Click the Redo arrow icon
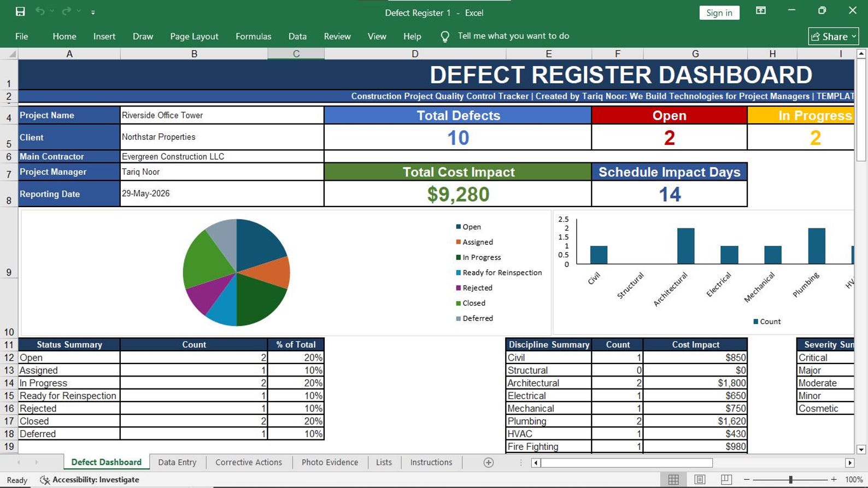The height and width of the screenshot is (488, 868). click(66, 11)
